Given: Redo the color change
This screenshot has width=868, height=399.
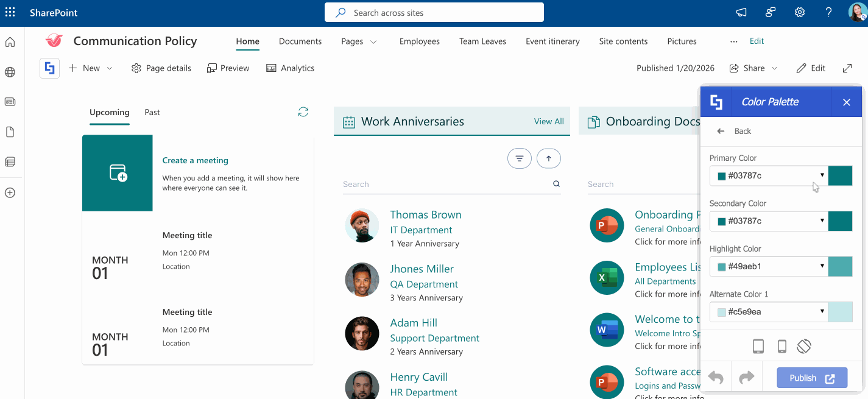Looking at the screenshot, I should (x=747, y=377).
